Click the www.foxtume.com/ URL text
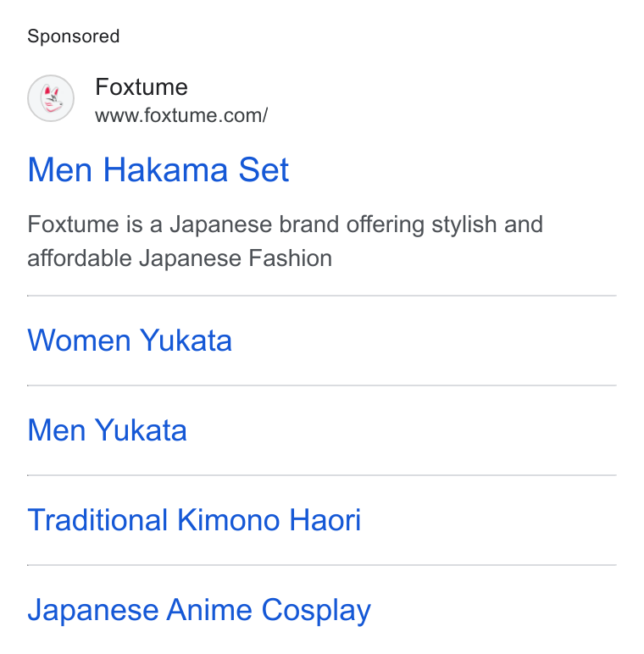This screenshot has width=644, height=654. (x=181, y=115)
